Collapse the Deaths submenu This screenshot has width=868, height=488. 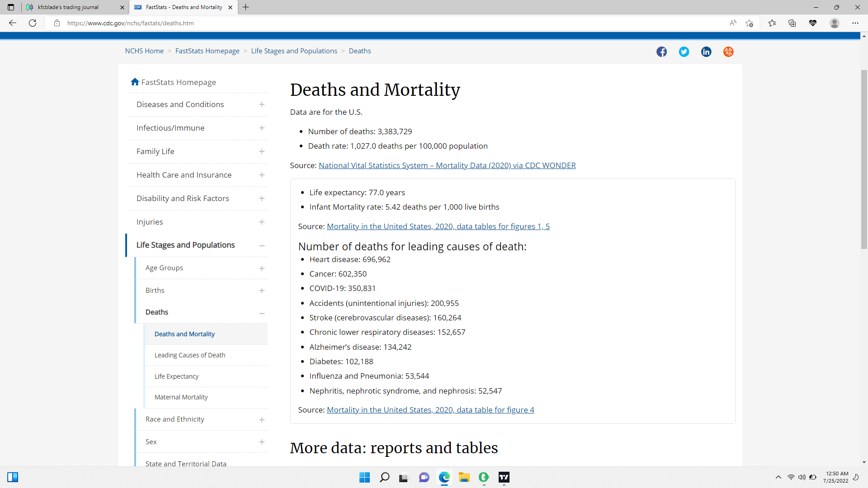(262, 313)
